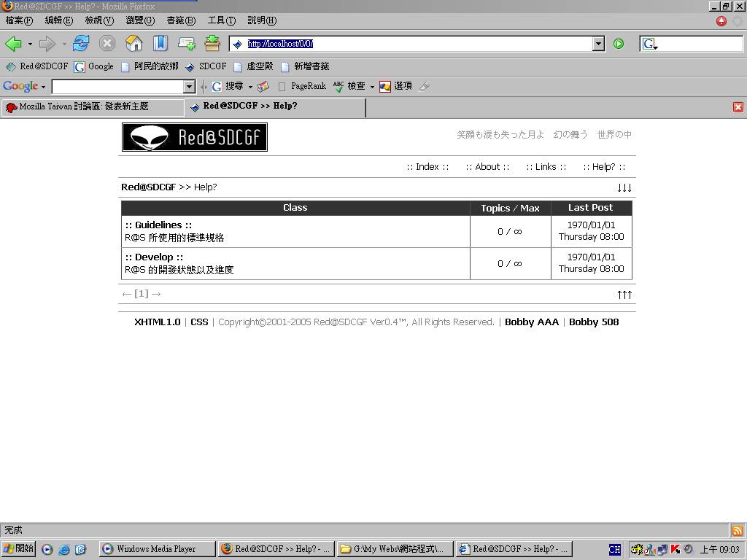Image resolution: width=747 pixels, height=560 pixels.
Task: Open the Bookmarks sidebar icon
Action: pyautogui.click(x=160, y=44)
